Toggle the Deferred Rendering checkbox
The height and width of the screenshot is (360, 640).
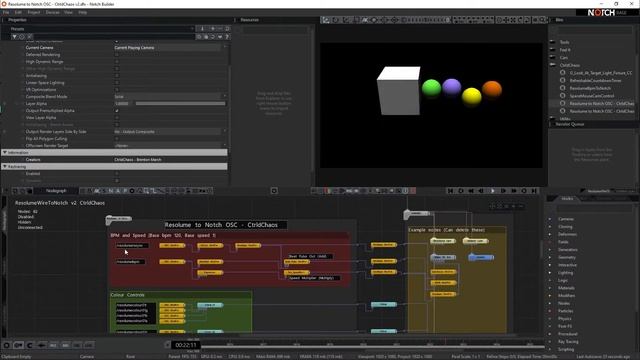[x=117, y=55]
